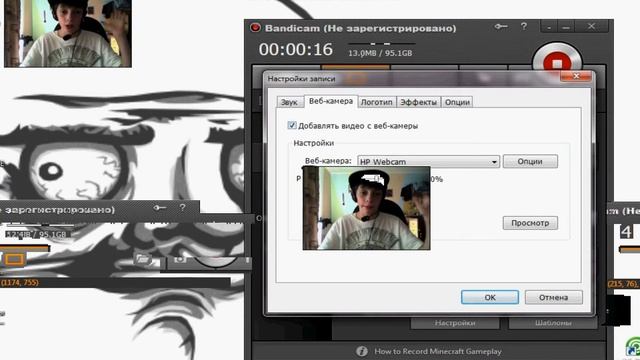Click the folder icon in mirrored Bandicam window
Viewport: 640px width, 360px height.
tap(142, 259)
